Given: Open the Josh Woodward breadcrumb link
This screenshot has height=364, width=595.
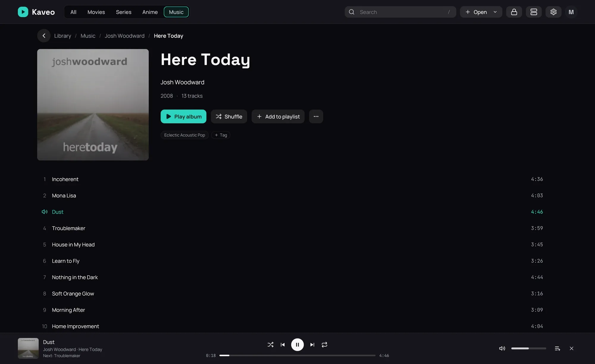Looking at the screenshot, I should coord(124,36).
